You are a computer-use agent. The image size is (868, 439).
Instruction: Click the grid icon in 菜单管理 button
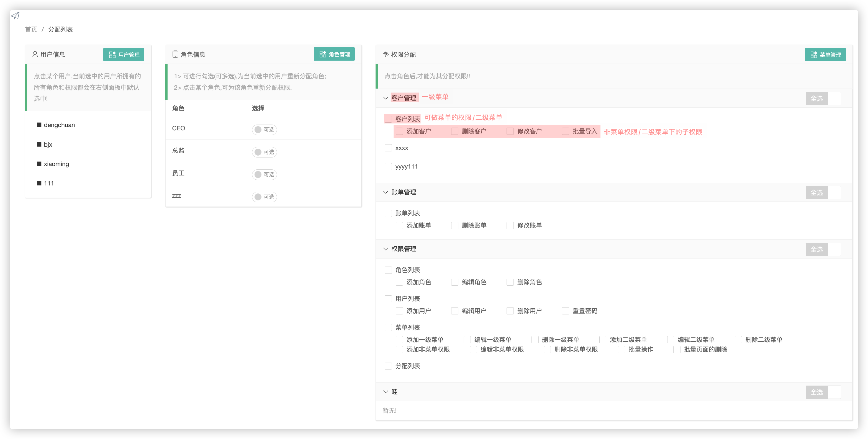coord(813,55)
